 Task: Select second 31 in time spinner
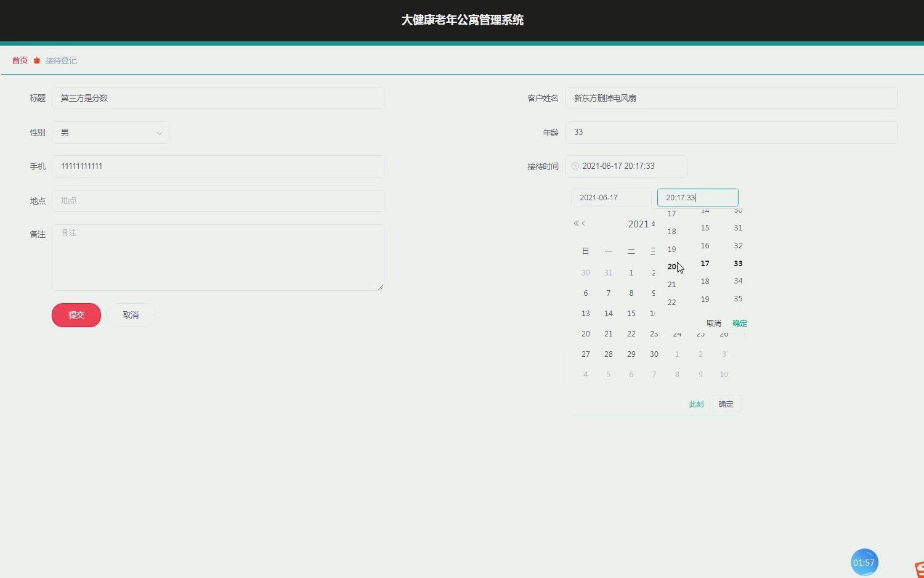pyautogui.click(x=738, y=228)
